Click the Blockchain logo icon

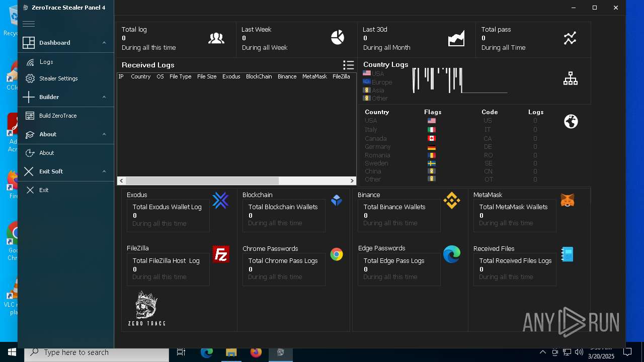click(x=337, y=200)
